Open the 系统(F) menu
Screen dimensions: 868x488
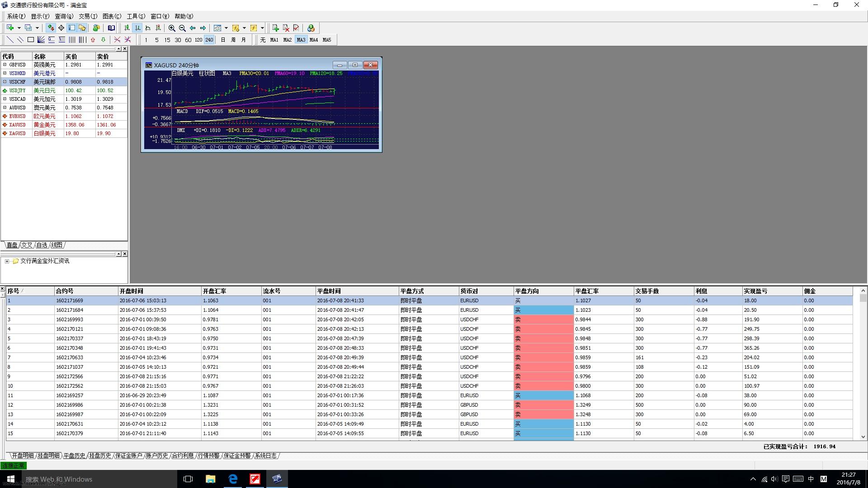pos(16,16)
